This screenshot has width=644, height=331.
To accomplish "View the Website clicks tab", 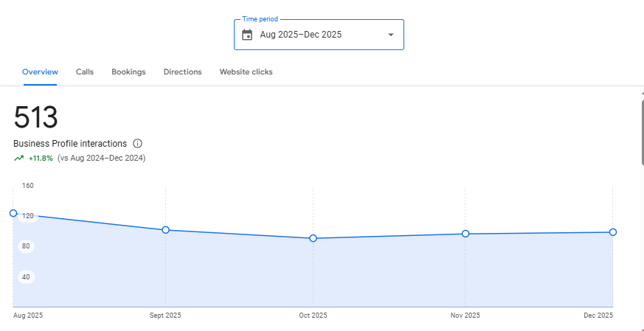I will coord(246,72).
